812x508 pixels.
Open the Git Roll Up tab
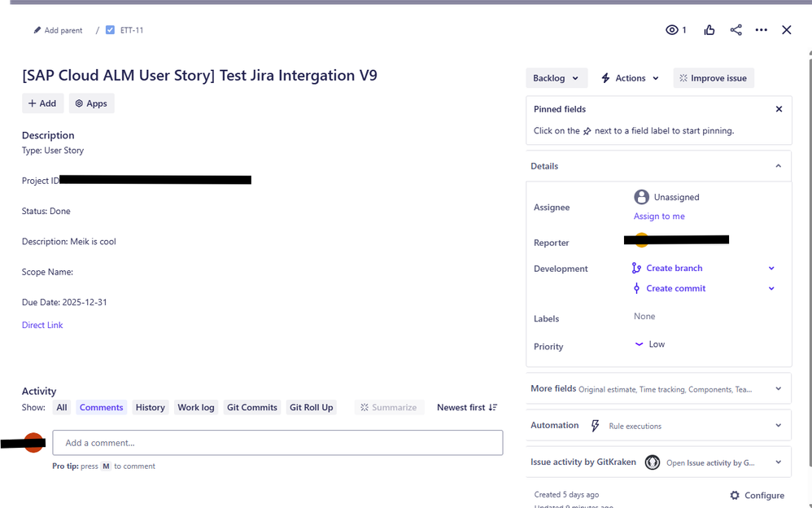click(312, 407)
